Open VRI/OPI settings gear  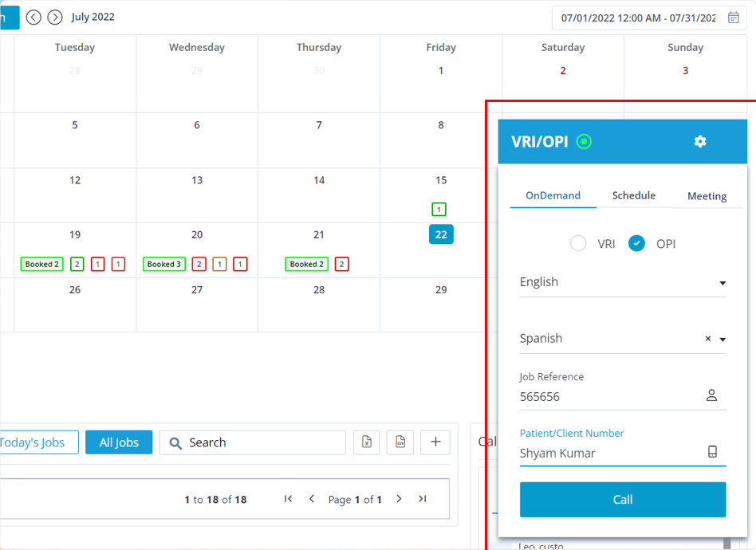(700, 142)
